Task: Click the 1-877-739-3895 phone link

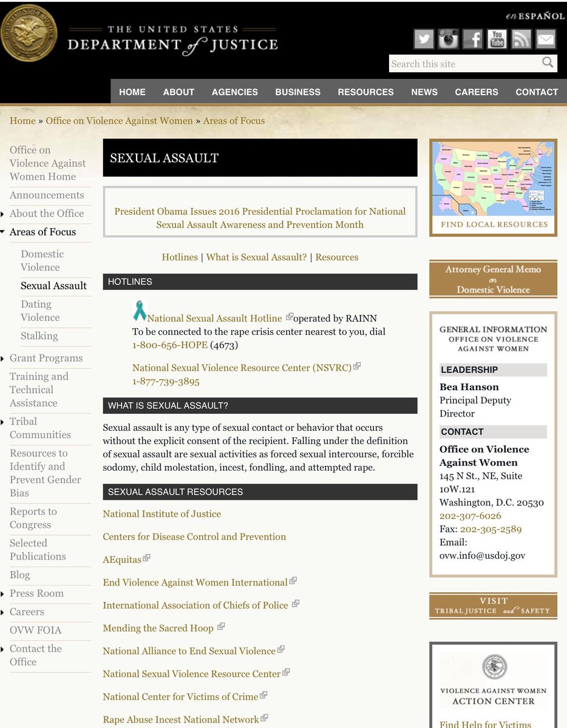Action: tap(166, 382)
